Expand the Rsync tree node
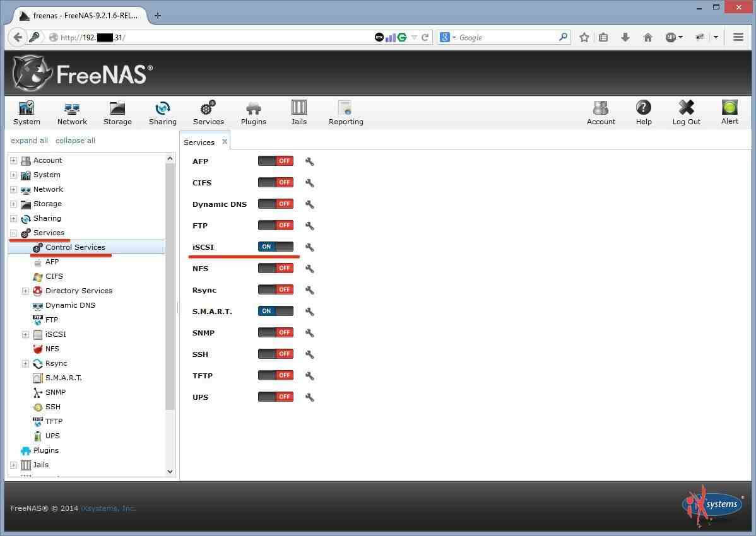This screenshot has height=536, width=756. [25, 364]
